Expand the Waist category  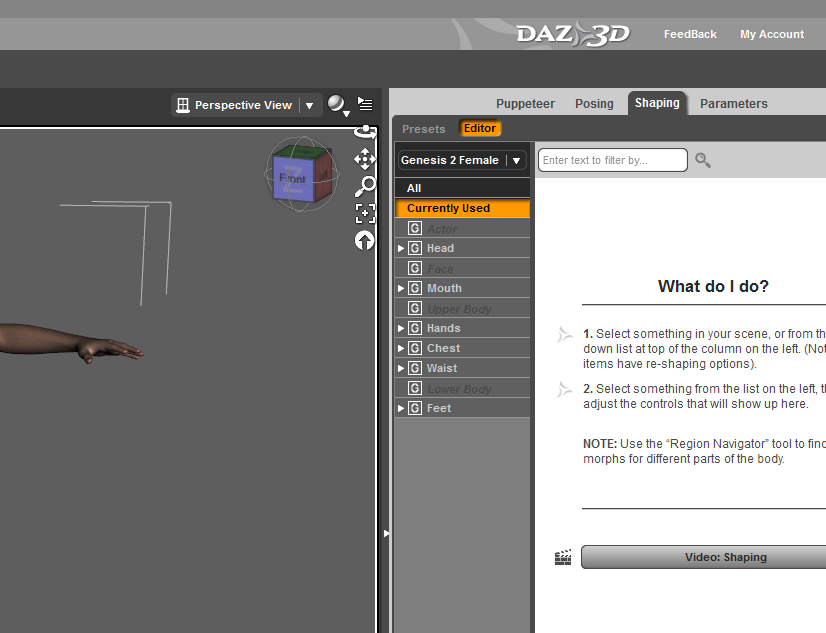coord(401,368)
